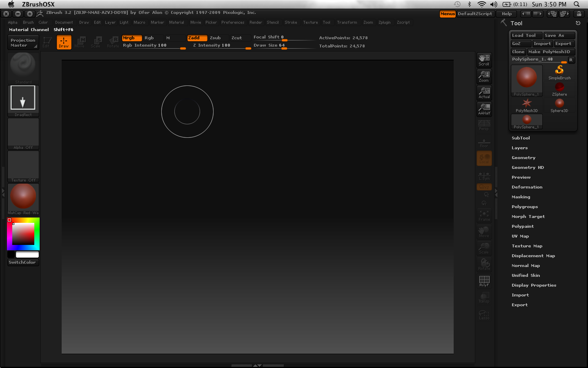This screenshot has width=588, height=368.
Task: Expand the Polygroups section
Action: pyautogui.click(x=525, y=207)
